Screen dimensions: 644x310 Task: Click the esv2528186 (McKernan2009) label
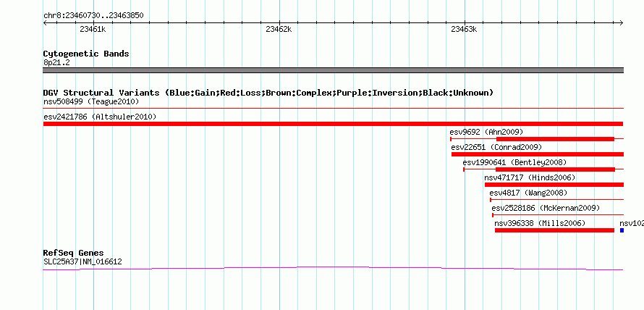click(546, 208)
